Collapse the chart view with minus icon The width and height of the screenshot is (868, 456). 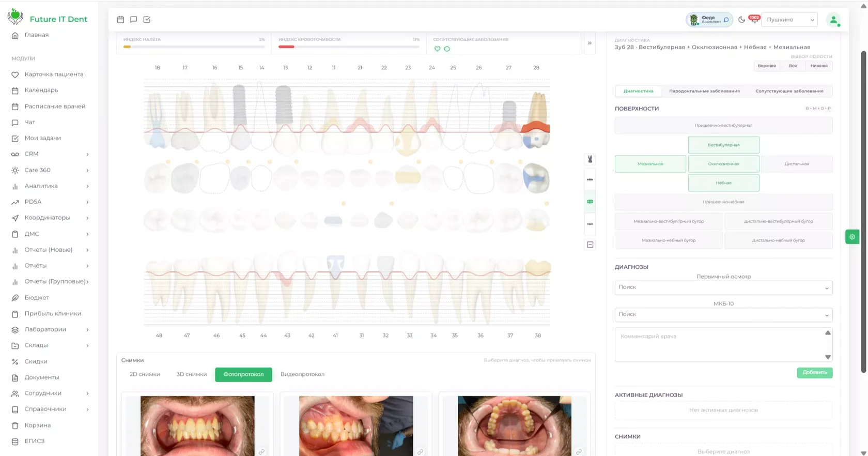590,245
